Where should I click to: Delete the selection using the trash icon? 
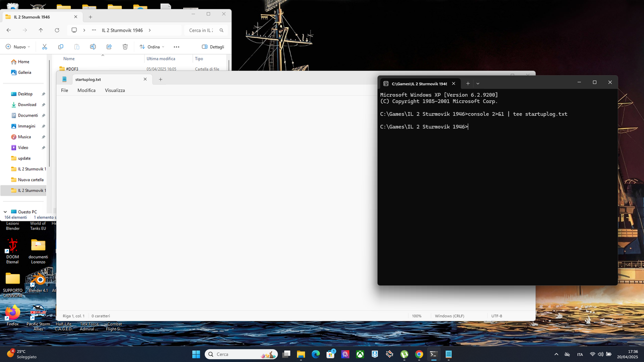(125, 46)
